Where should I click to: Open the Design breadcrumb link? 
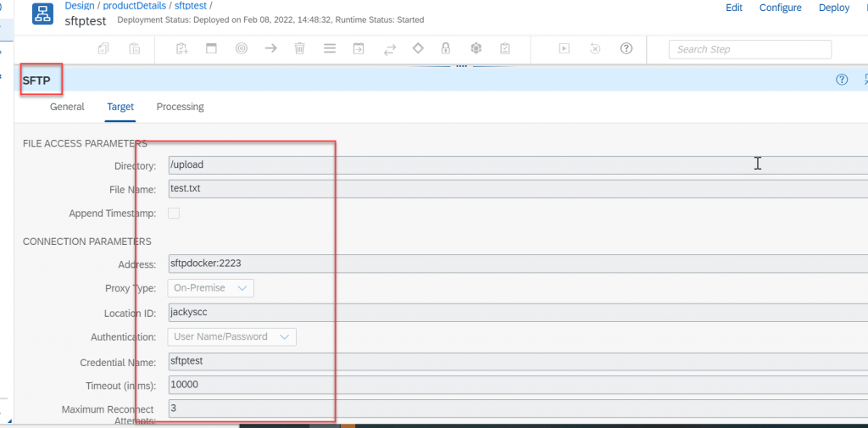click(x=80, y=6)
